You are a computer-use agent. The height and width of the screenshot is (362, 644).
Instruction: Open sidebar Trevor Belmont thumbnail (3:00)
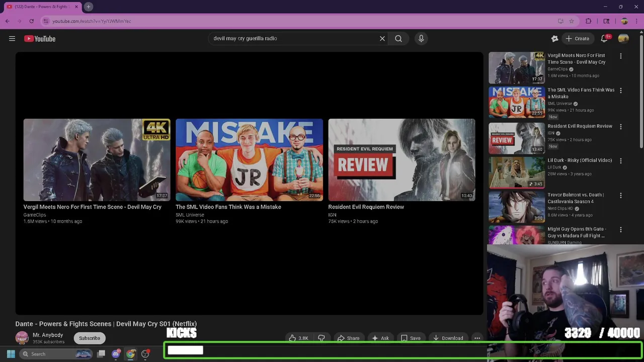(x=517, y=206)
